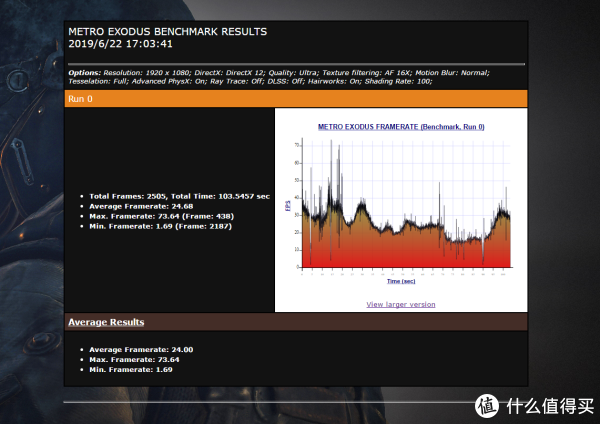Click the FPS axis label on chart

click(288, 206)
